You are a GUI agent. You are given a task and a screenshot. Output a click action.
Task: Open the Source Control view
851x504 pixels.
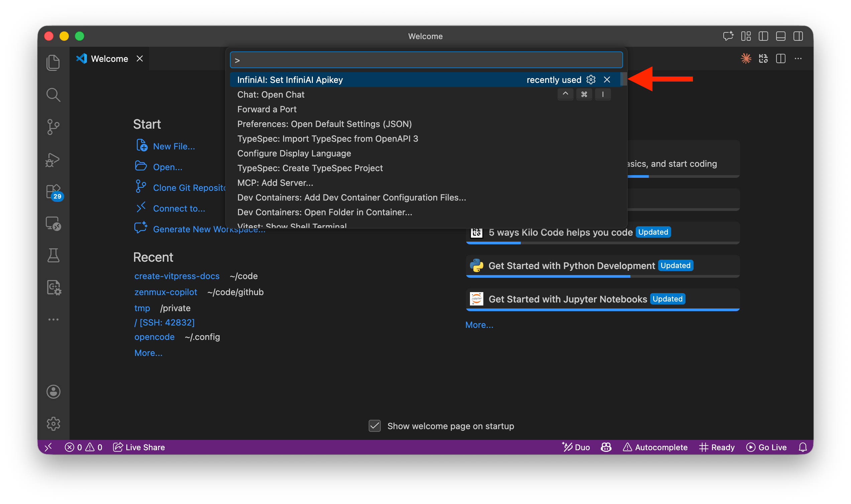coord(53,127)
